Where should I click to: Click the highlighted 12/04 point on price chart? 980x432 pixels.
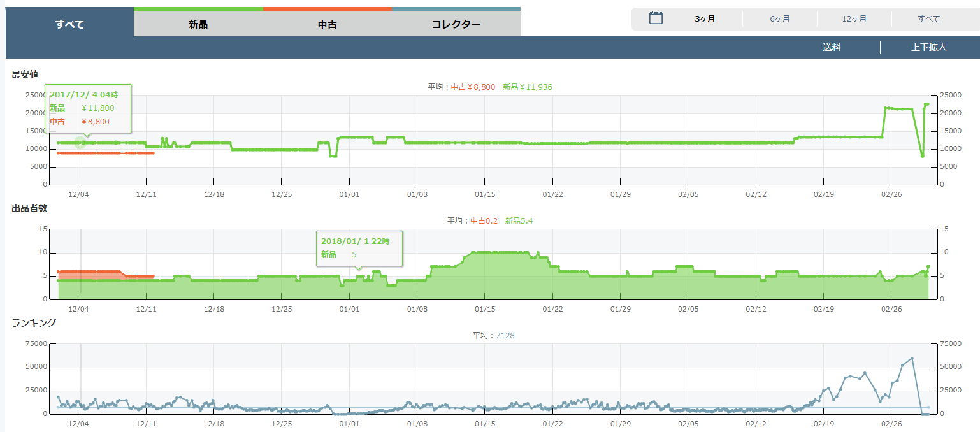(80, 143)
